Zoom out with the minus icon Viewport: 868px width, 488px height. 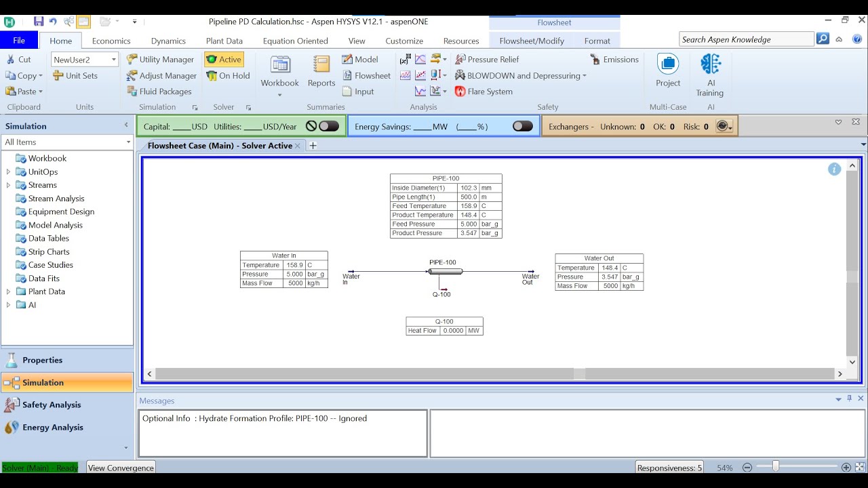[747, 468]
